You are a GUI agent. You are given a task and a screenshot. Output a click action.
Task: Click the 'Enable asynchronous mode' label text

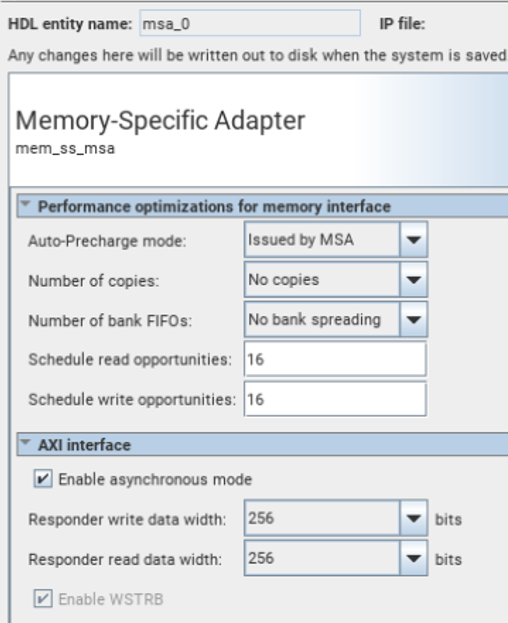tap(155, 479)
